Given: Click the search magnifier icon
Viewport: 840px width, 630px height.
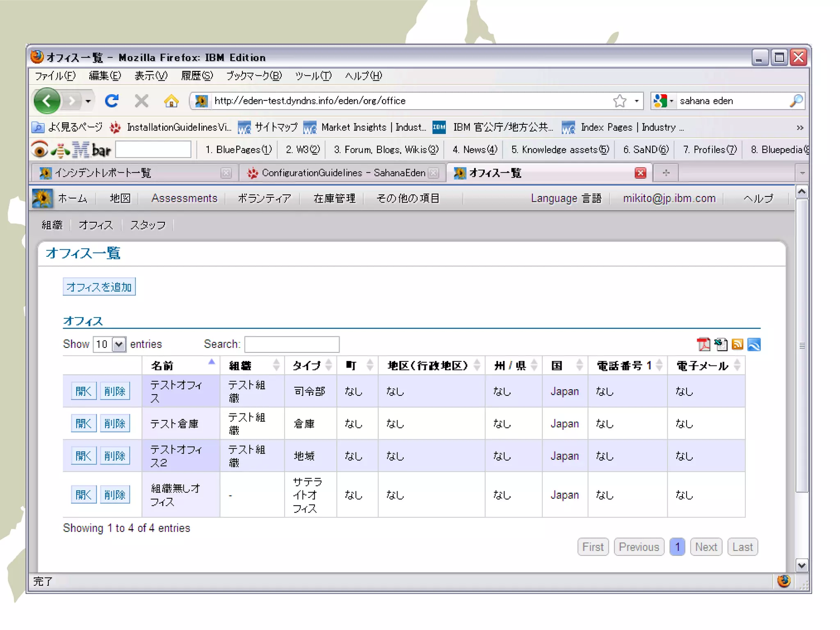Looking at the screenshot, I should (796, 101).
